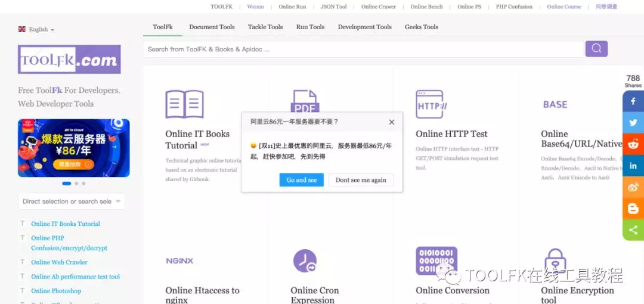The width and height of the screenshot is (644, 304).
Task: Click the PDF document icon
Action: [x=305, y=101]
